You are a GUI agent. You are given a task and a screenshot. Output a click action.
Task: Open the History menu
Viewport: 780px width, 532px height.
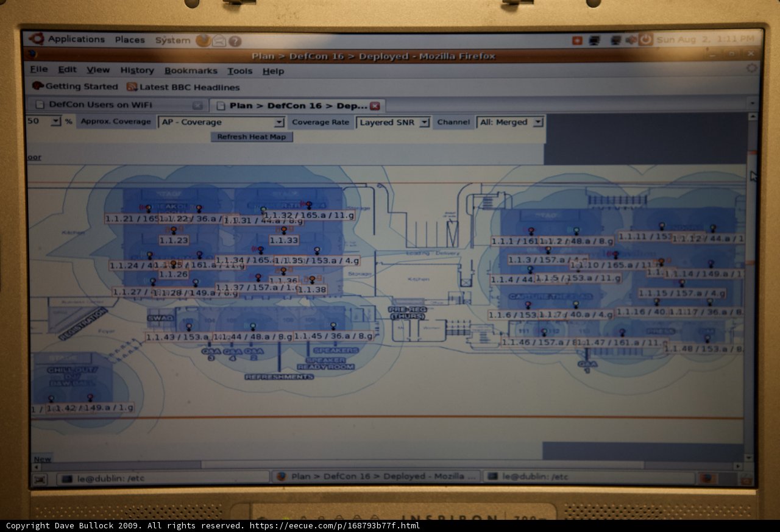pos(137,71)
